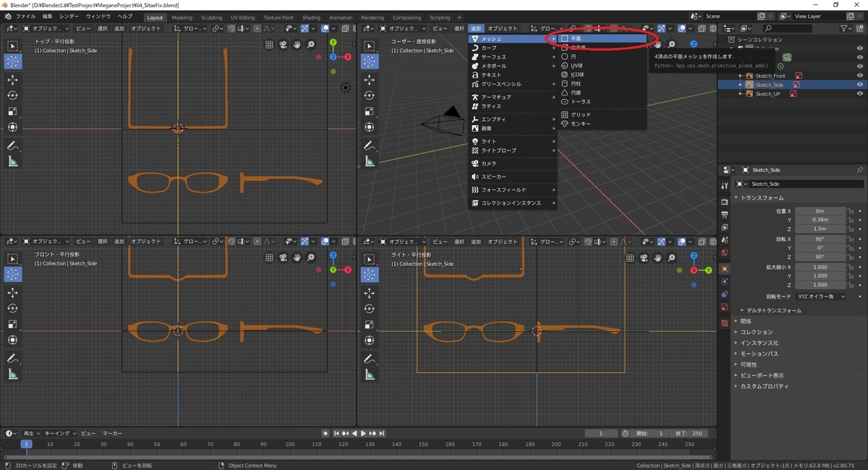The width and height of the screenshot is (868, 470).
Task: Click the pan hand icon in top view
Action: coord(297,44)
